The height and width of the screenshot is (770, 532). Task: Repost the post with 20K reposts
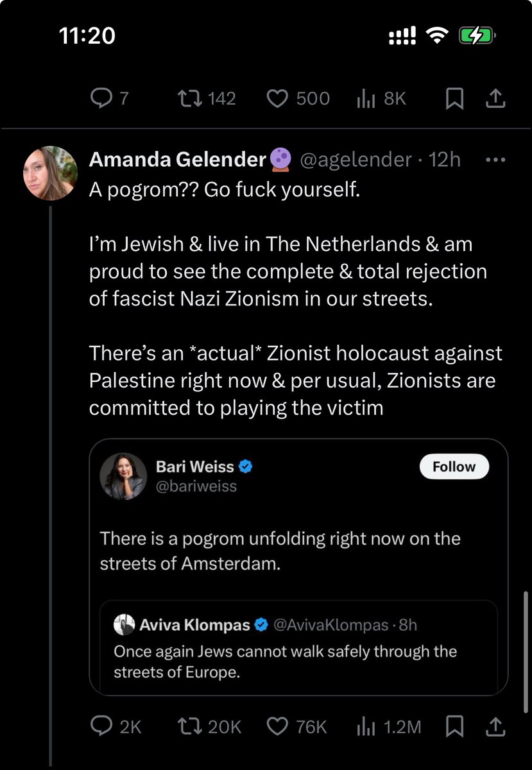point(189,726)
